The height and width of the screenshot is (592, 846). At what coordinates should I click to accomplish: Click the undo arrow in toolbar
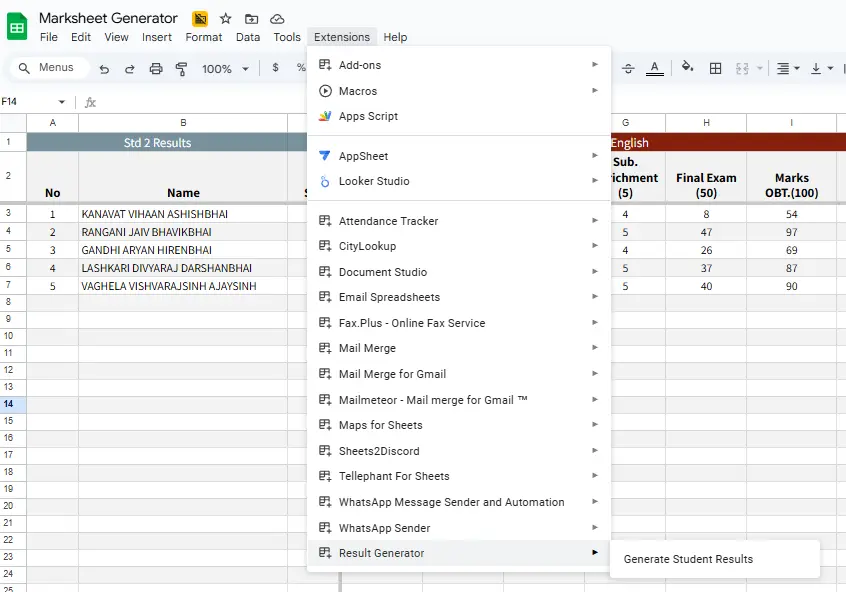[104, 69]
